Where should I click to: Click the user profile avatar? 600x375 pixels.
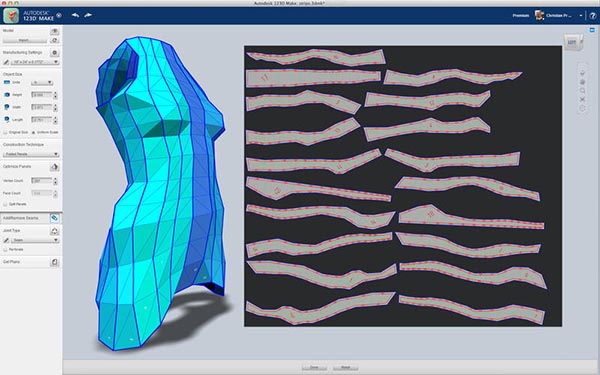pyautogui.click(x=540, y=15)
